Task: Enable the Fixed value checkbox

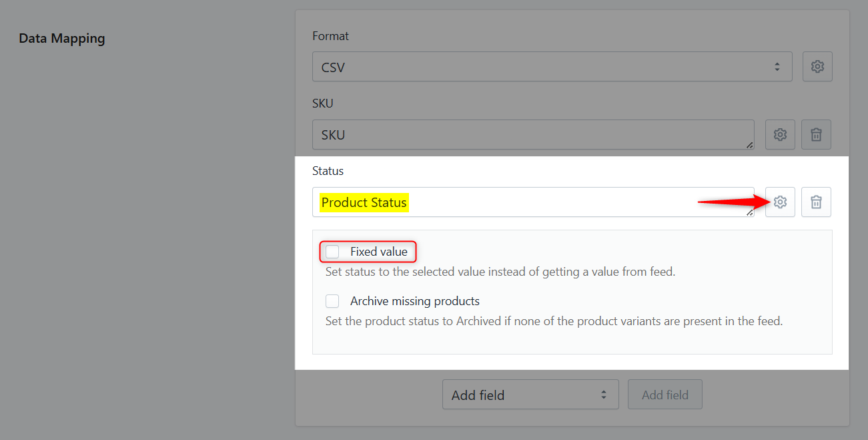Action: 332,251
